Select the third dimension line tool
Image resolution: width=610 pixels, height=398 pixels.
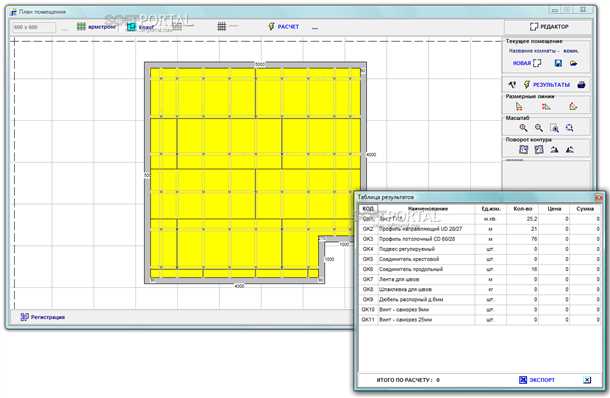573,106
